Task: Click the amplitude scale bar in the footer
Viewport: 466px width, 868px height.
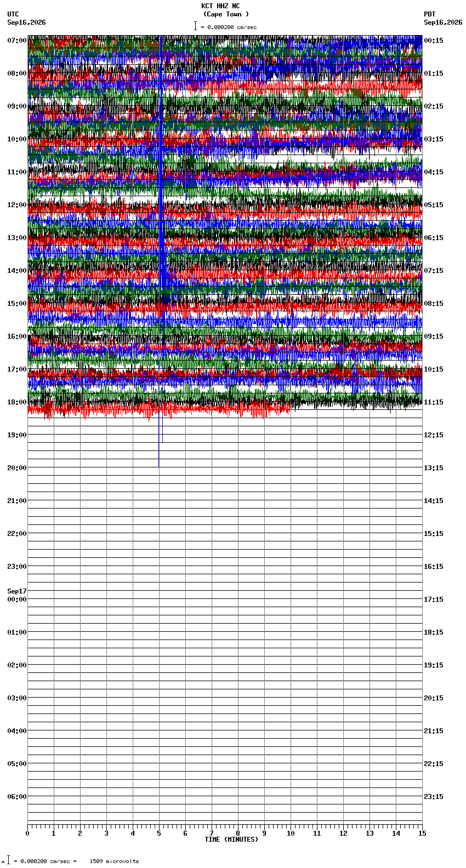Action: coord(8,860)
